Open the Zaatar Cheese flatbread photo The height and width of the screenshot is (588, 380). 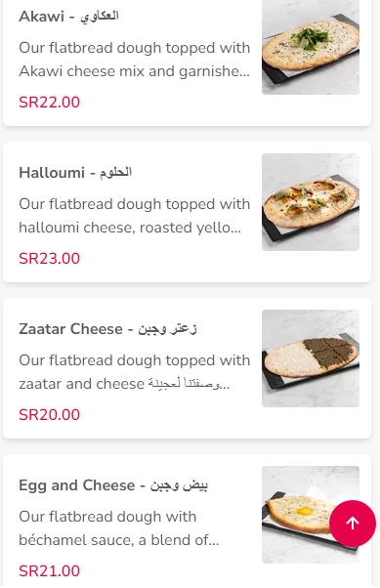click(x=311, y=358)
